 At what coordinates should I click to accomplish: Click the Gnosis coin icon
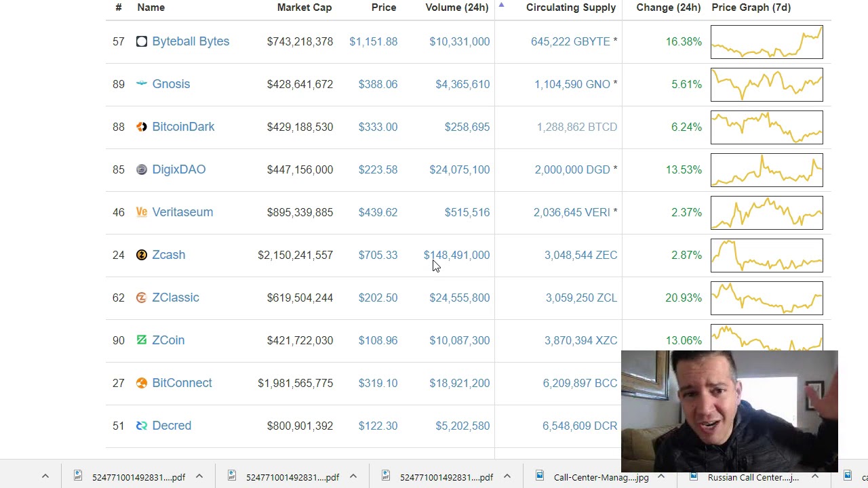(x=141, y=84)
